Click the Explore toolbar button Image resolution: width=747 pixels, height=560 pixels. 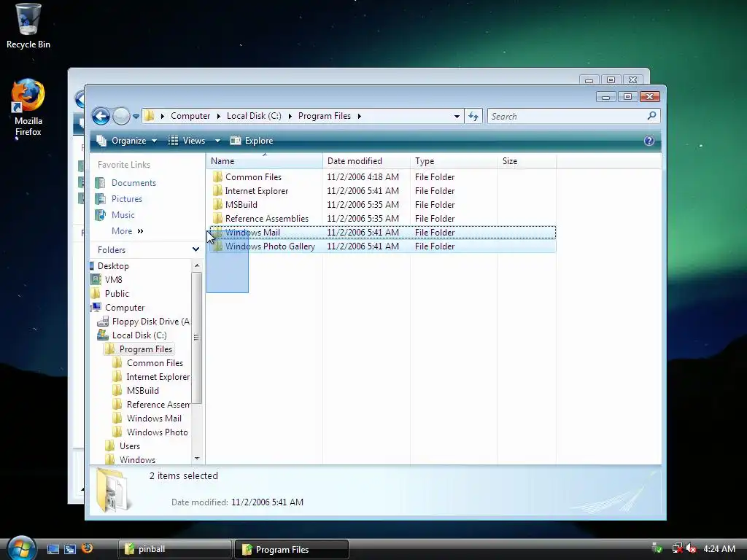(x=252, y=141)
